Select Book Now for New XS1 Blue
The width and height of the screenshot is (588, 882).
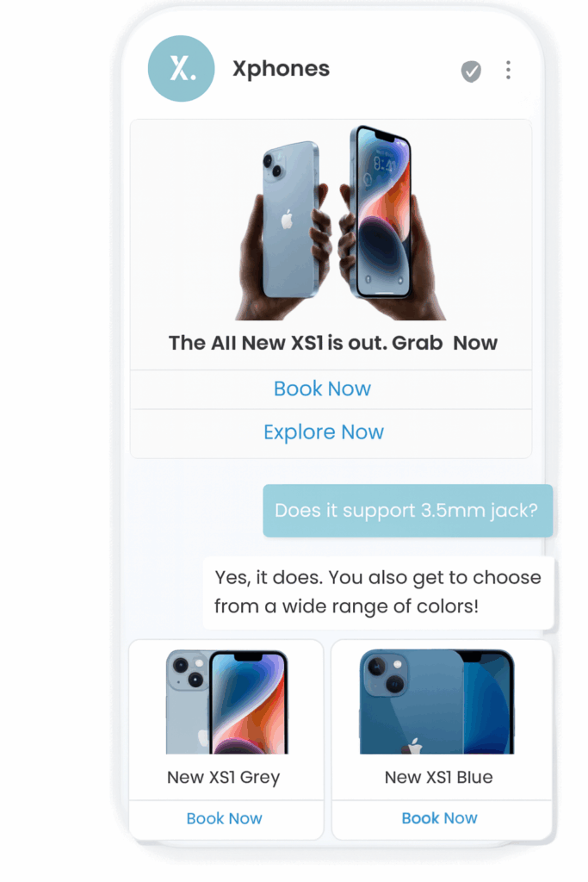coord(440,818)
